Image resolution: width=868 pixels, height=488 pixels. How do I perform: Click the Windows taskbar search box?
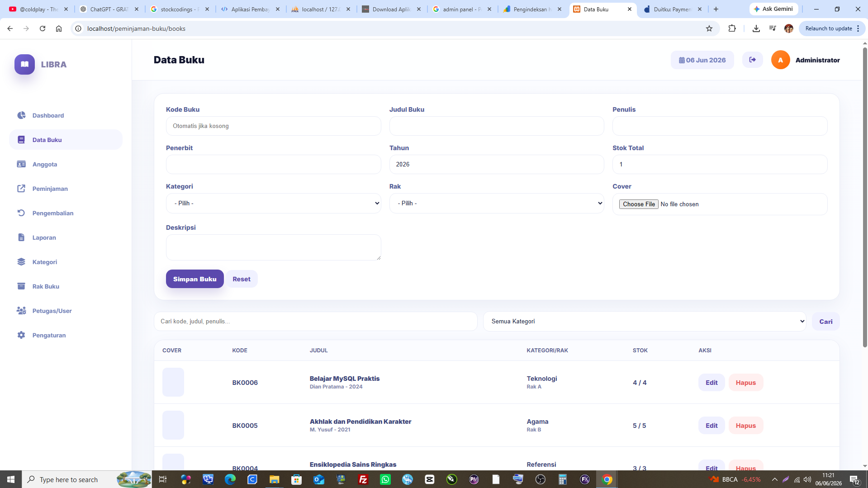click(87, 479)
